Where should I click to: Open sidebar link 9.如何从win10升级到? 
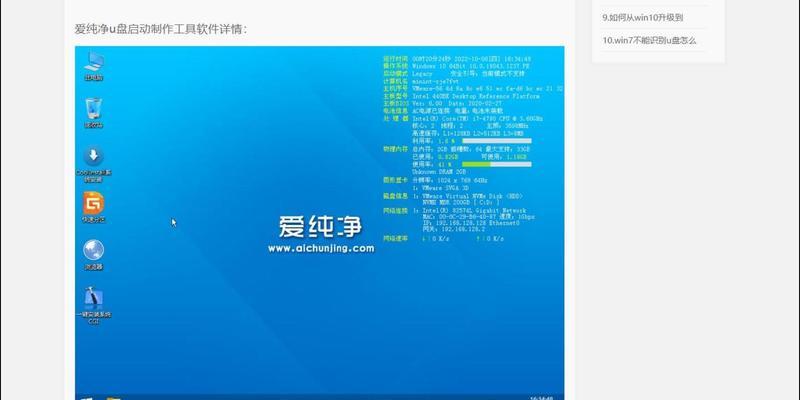pos(642,17)
